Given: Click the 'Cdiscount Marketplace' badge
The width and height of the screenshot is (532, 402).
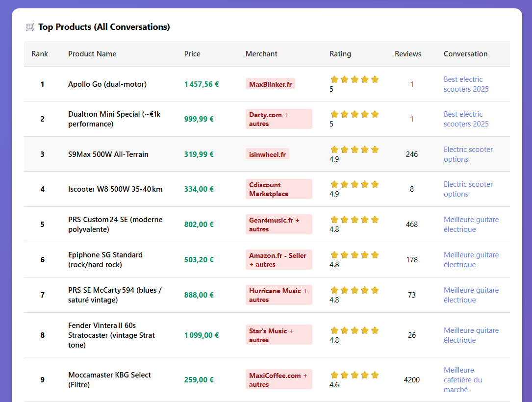Looking at the screenshot, I should pos(279,189).
